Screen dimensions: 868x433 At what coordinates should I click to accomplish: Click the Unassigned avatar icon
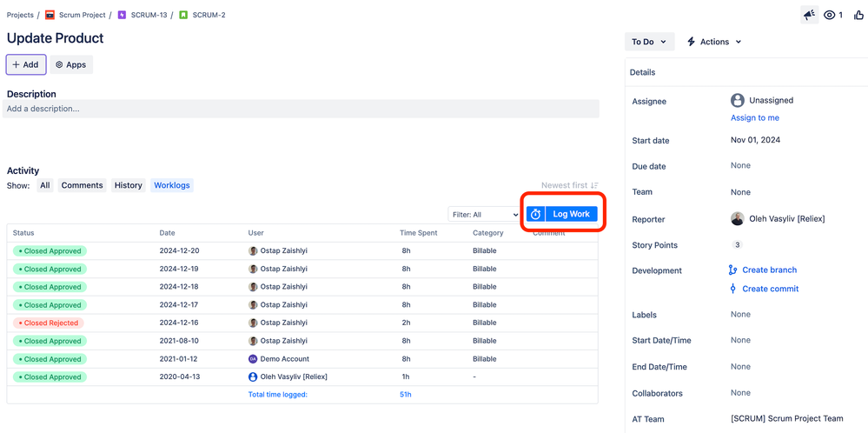[737, 100]
